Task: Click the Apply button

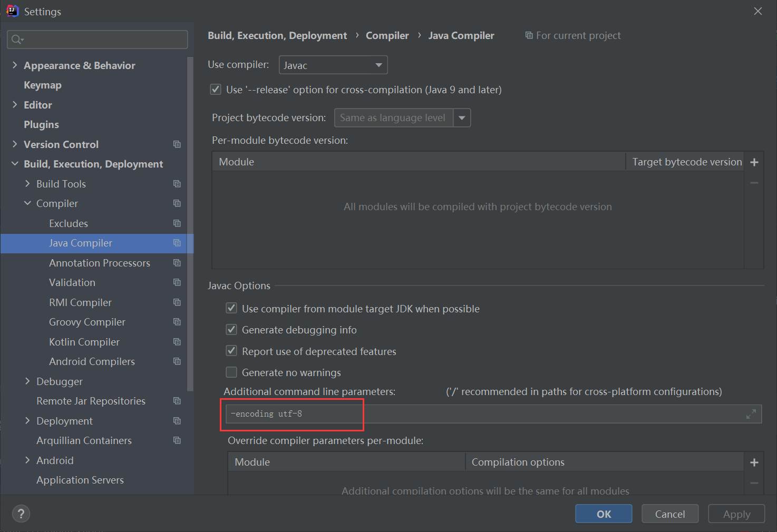Action: tap(736, 514)
